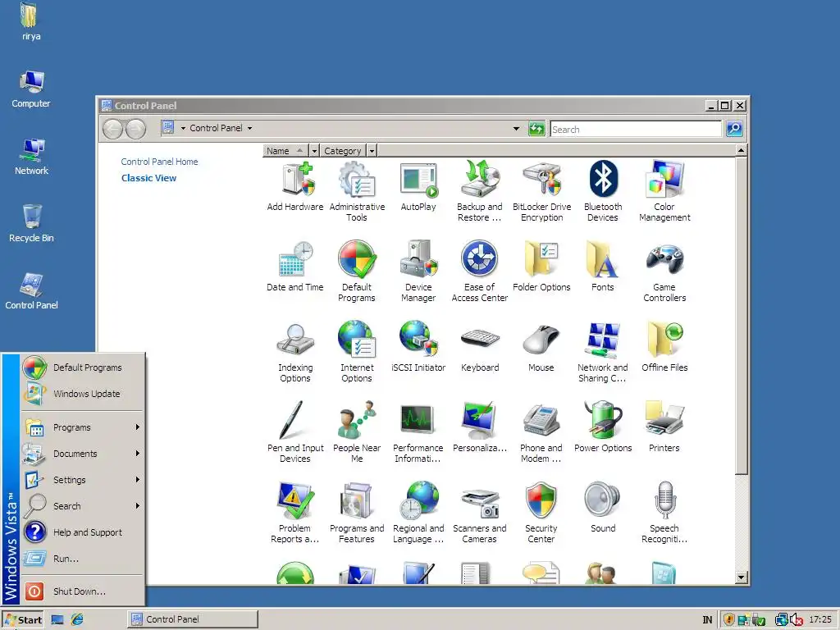Viewport: 840px width, 630px height.
Task: Open Windows Update from Start menu
Action: tap(83, 394)
